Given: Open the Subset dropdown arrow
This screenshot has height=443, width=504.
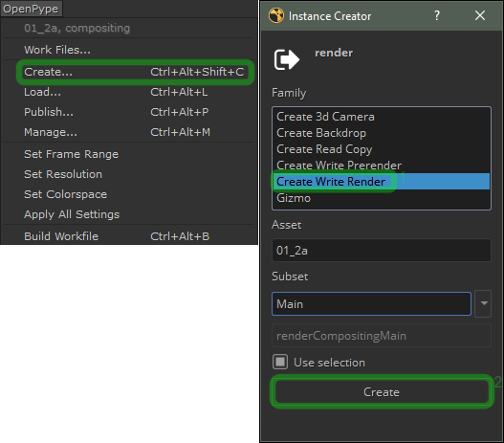Looking at the screenshot, I should [x=483, y=304].
